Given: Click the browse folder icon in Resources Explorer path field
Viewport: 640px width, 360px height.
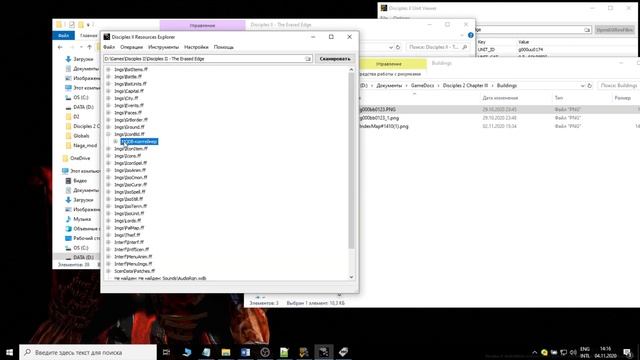Looking at the screenshot, I should [x=308, y=59].
